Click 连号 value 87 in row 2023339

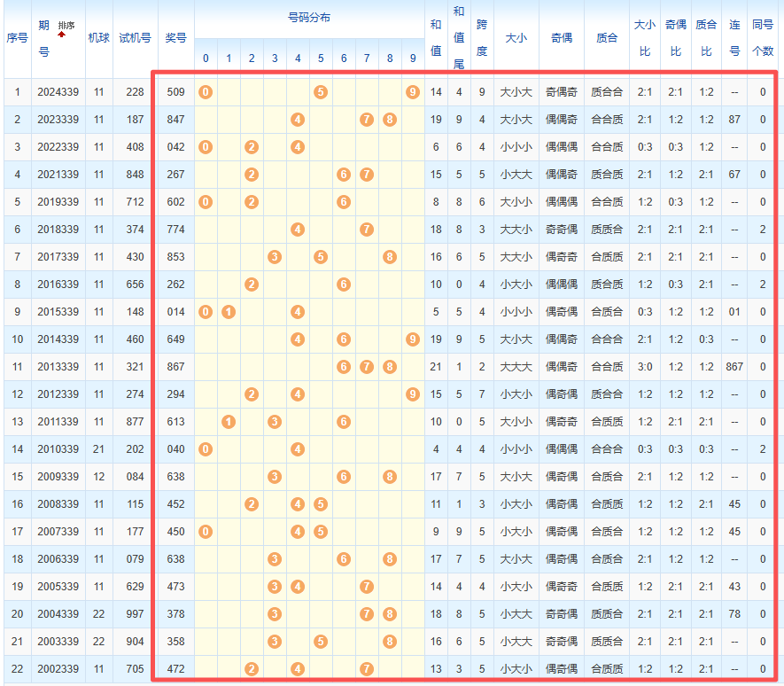point(734,120)
